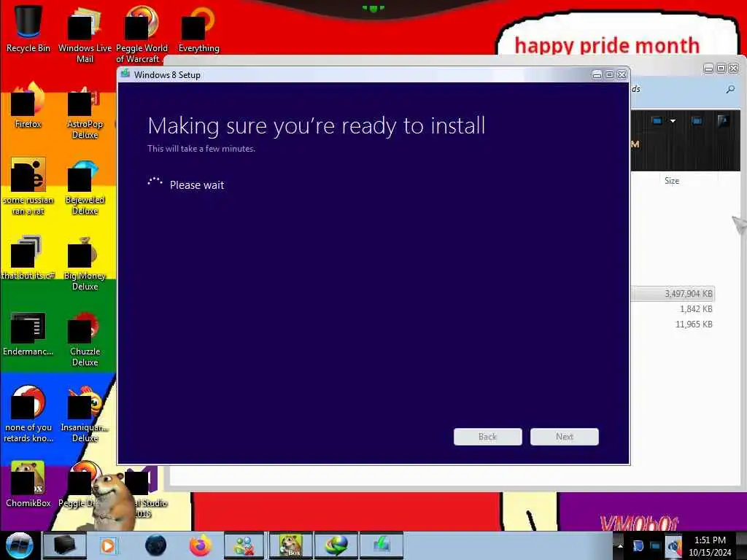Click the Windows 8 Setup title bar icon
This screenshot has height=560, width=747.
tap(125, 74)
